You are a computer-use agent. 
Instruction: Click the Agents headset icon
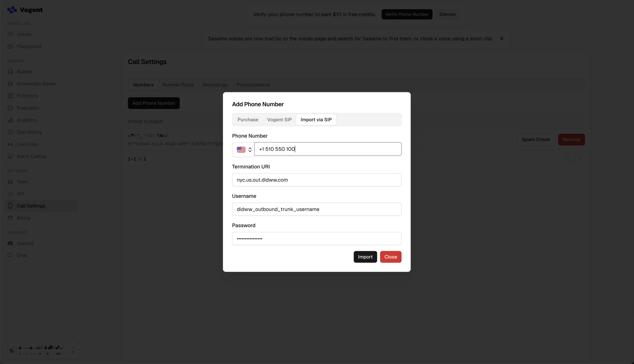coord(10,72)
